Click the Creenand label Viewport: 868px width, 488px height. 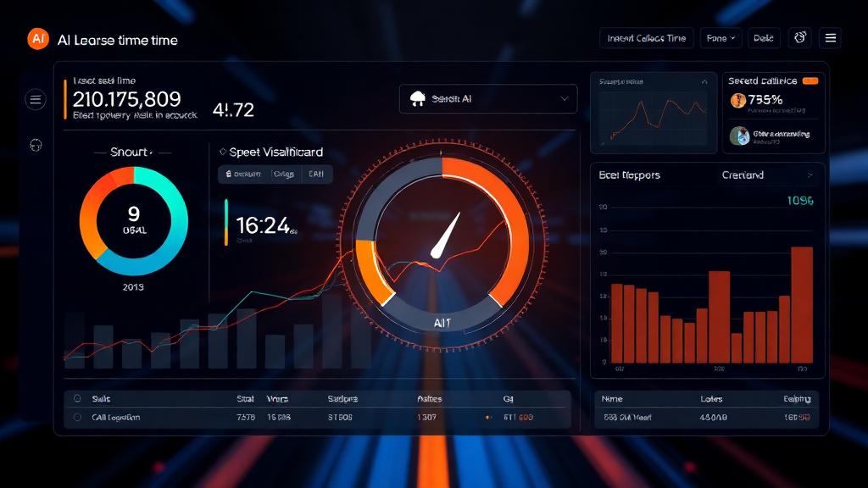743,175
